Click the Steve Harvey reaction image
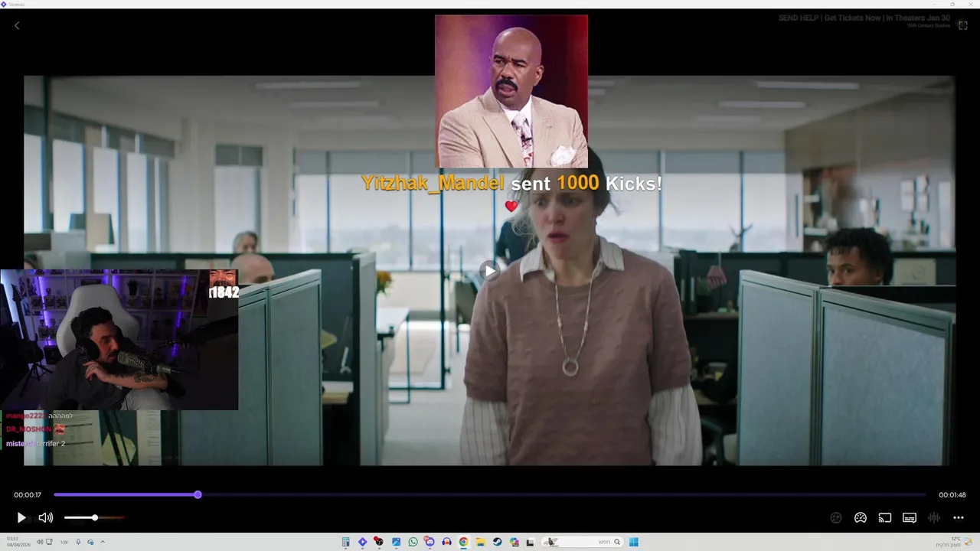The width and height of the screenshot is (980, 551). pyautogui.click(x=511, y=91)
